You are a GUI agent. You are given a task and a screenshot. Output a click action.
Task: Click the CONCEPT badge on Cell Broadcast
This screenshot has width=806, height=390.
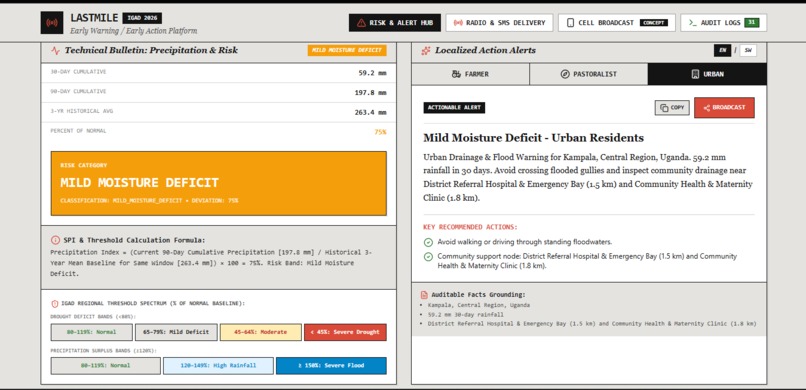[654, 23]
